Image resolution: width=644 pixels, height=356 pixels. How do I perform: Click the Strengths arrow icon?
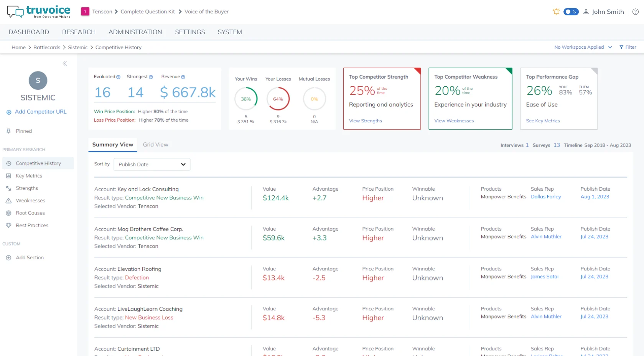(8, 188)
